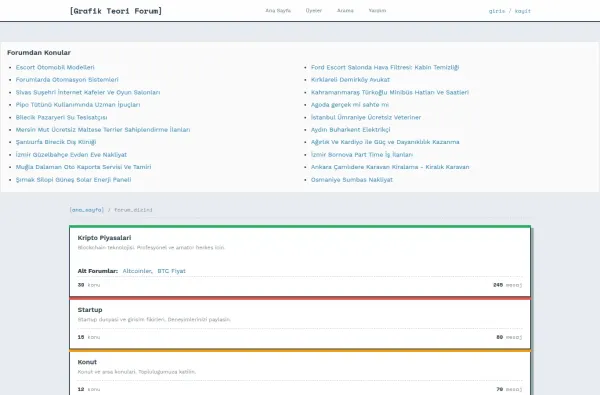Viewport: 600px width, 395px height.
Task: Go to Ana Sayfa in top navigation
Action: [278, 11]
